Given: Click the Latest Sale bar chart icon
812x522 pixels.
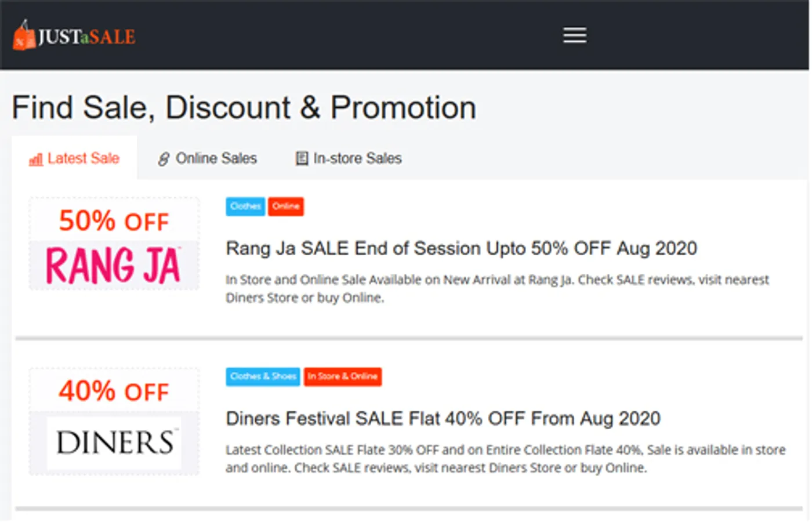Looking at the screenshot, I should tap(36, 159).
